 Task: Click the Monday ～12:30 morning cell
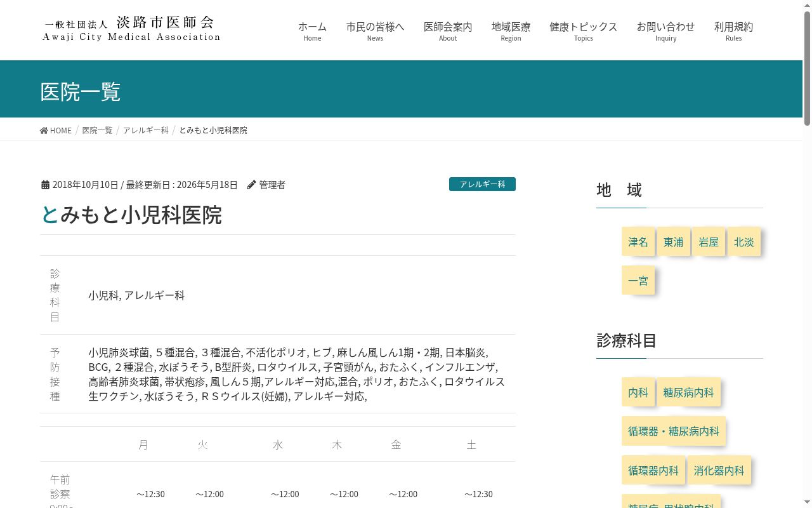[x=150, y=494]
